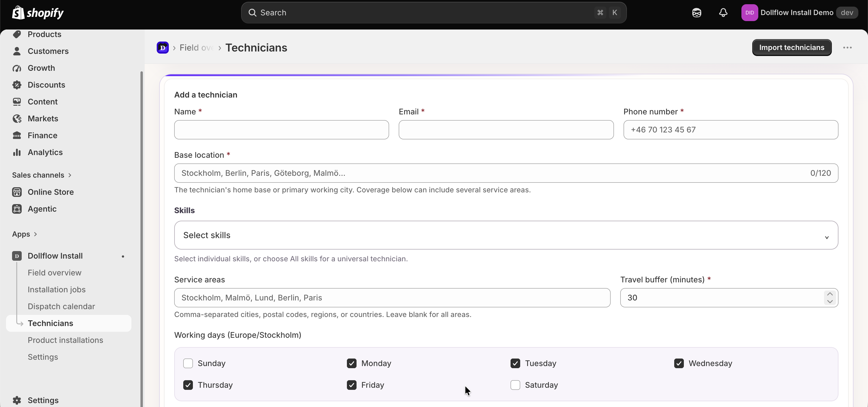Decrease travel buffer with down arrow

point(830,301)
